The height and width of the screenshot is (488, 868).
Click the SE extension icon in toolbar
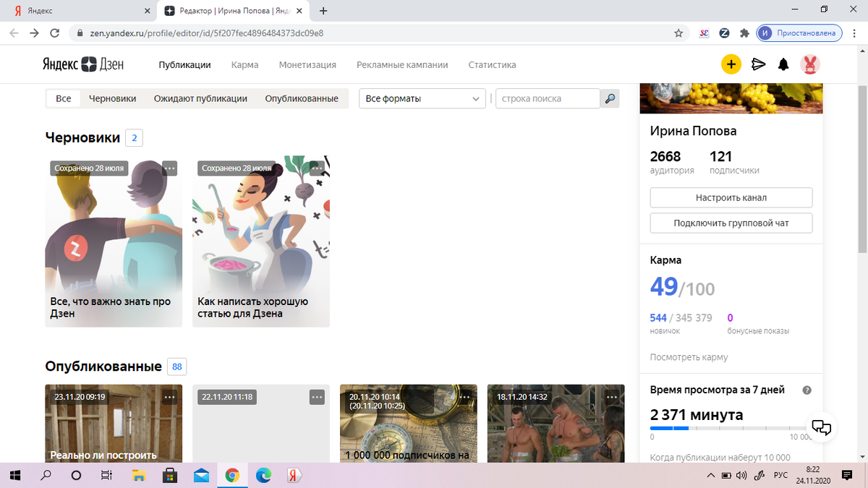[704, 33]
